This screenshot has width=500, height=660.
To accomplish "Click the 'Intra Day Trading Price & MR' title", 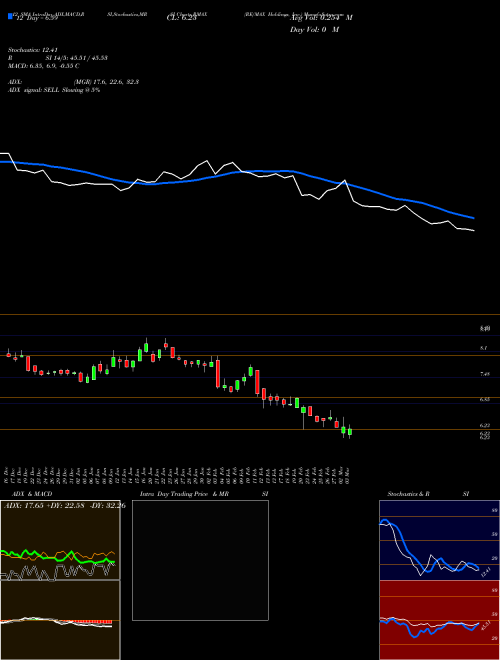I will 184,494.
